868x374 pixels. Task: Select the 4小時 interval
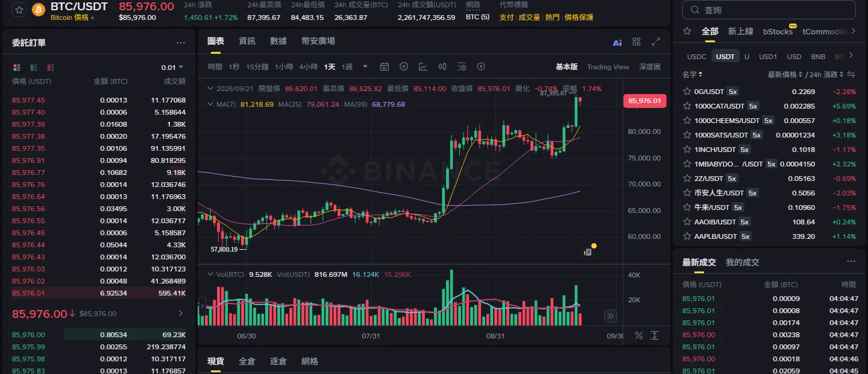click(x=308, y=67)
